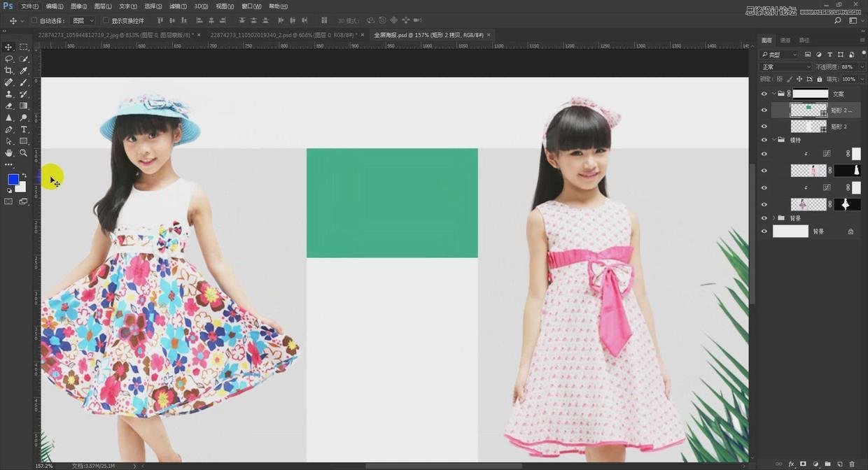Viewport: 868px width, 470px height.
Task: Select the Horizontal Type tool
Action: coord(24,129)
